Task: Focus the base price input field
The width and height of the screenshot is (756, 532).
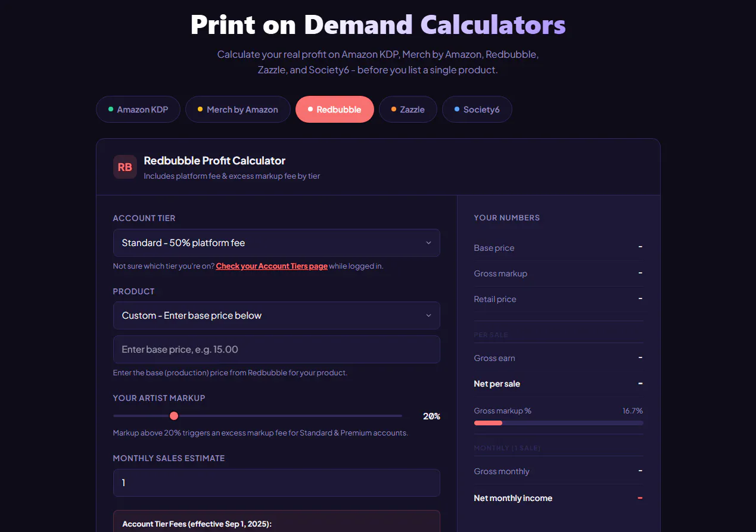Action: point(276,350)
